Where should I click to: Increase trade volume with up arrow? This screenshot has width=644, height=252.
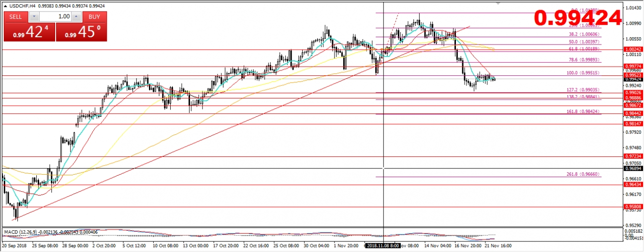point(76,17)
